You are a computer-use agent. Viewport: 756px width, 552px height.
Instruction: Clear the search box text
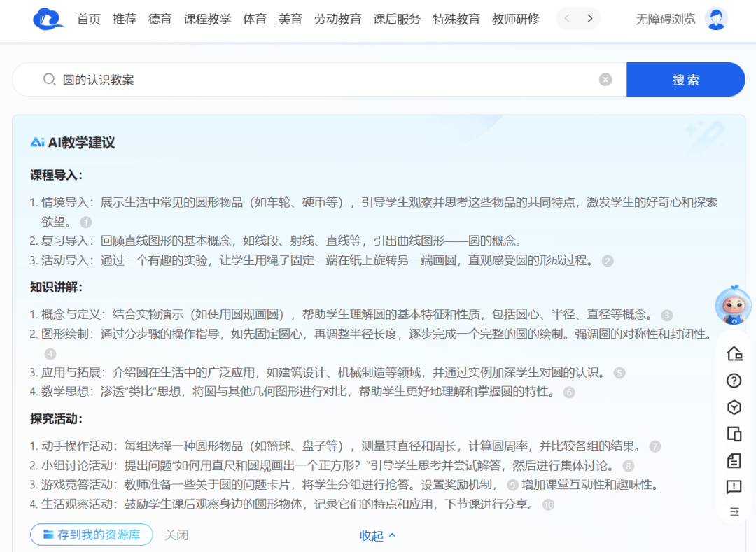tap(605, 80)
